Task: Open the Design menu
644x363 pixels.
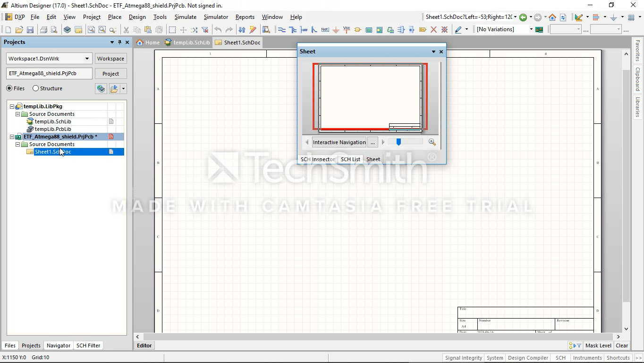Action: click(x=137, y=17)
